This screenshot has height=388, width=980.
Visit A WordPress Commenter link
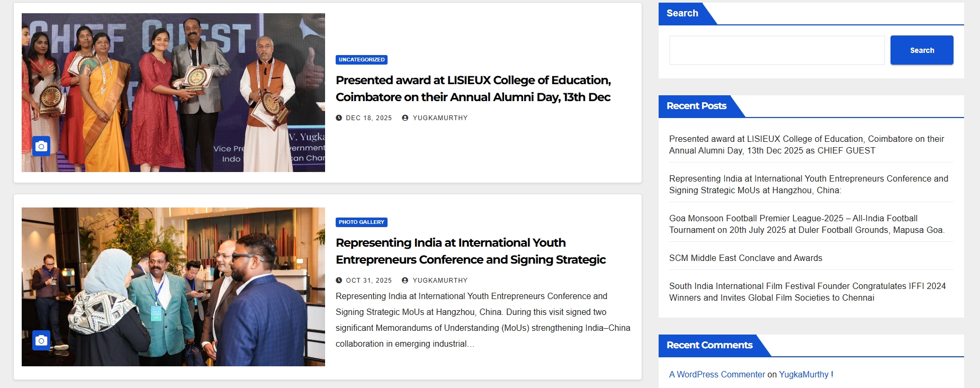click(717, 374)
